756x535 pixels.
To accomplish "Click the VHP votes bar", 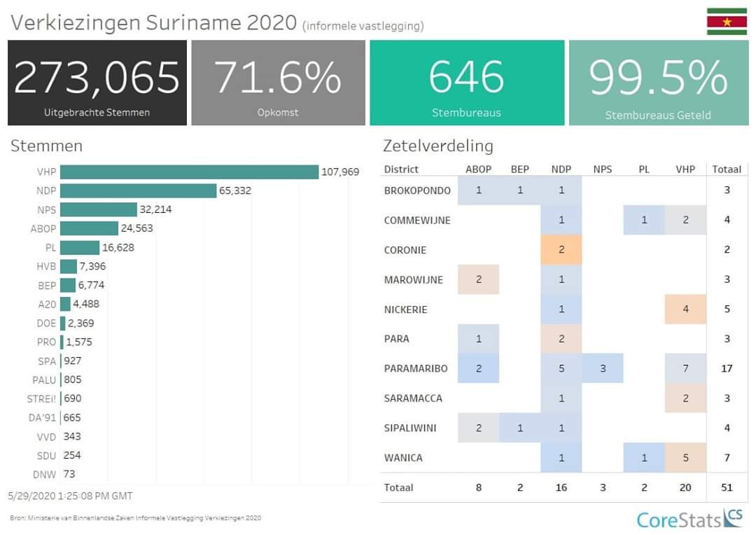I will pyautogui.click(x=189, y=172).
